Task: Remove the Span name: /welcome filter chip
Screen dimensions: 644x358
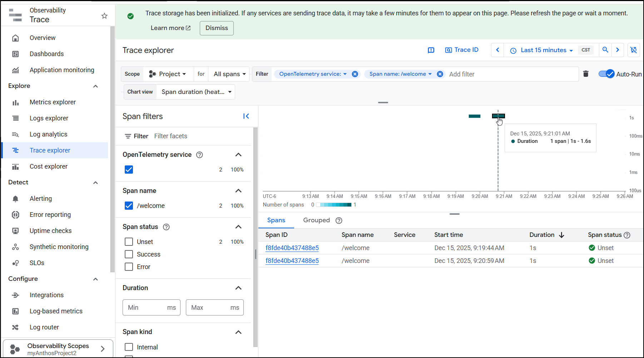Action: (x=440, y=74)
